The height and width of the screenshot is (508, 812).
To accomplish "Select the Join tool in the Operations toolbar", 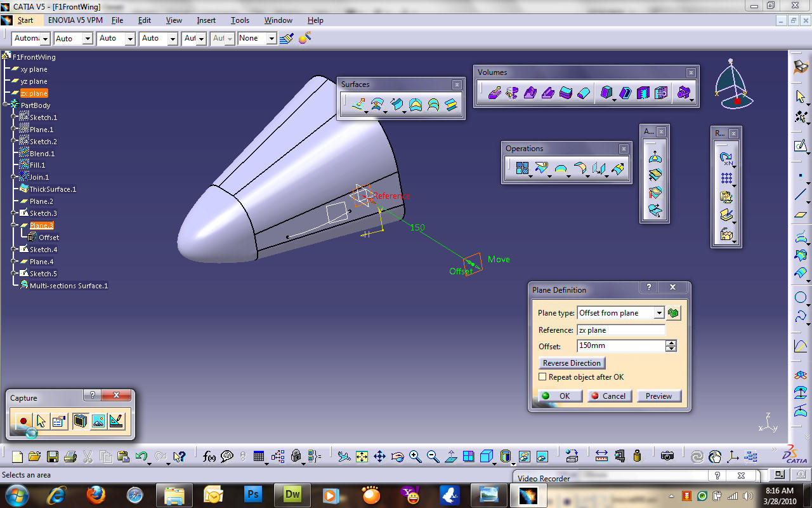I will pyautogui.click(x=521, y=167).
